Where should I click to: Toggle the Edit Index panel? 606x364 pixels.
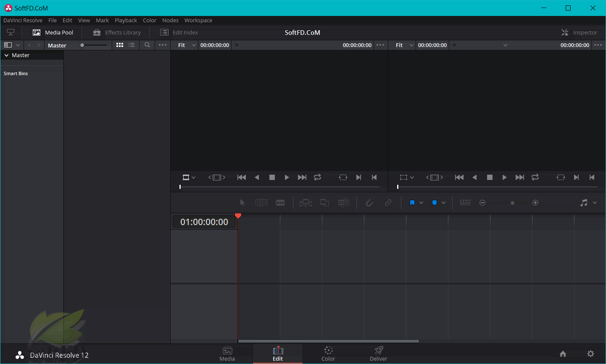179,32
